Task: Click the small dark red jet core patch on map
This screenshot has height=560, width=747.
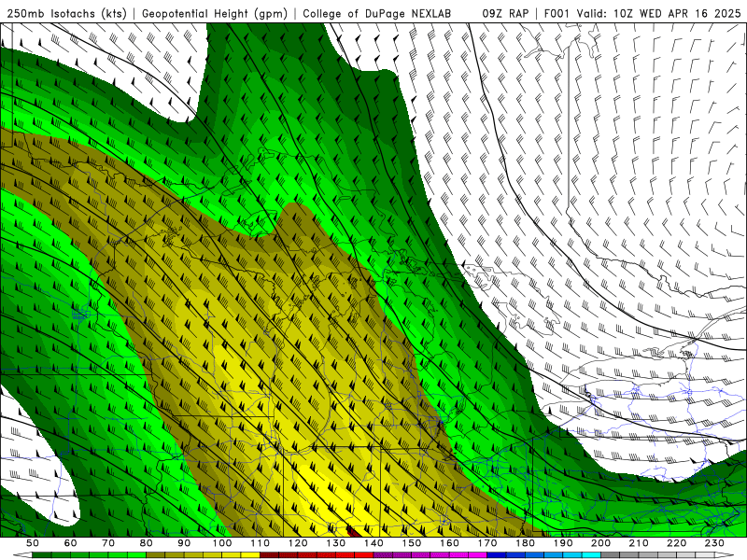Action: coord(352,532)
